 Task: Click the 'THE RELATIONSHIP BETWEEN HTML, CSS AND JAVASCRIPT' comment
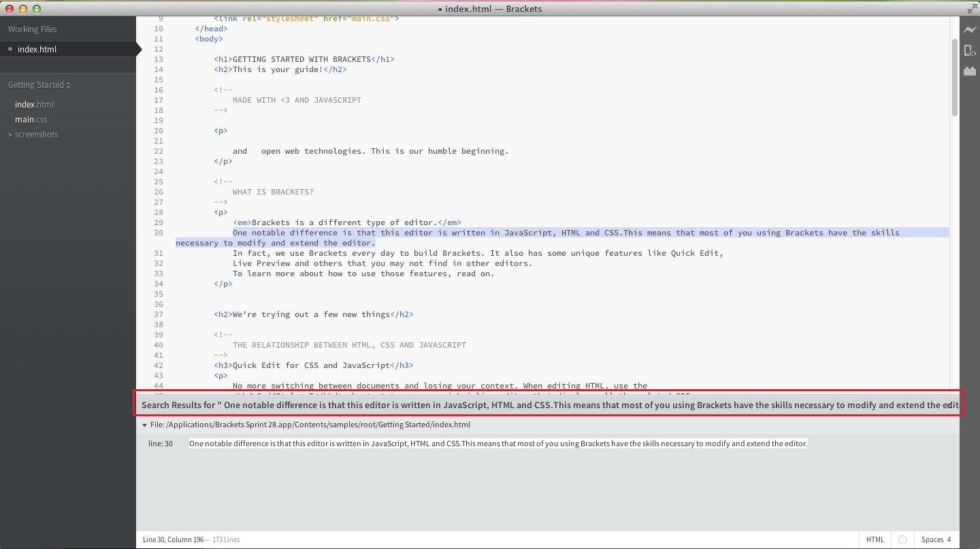(349, 345)
